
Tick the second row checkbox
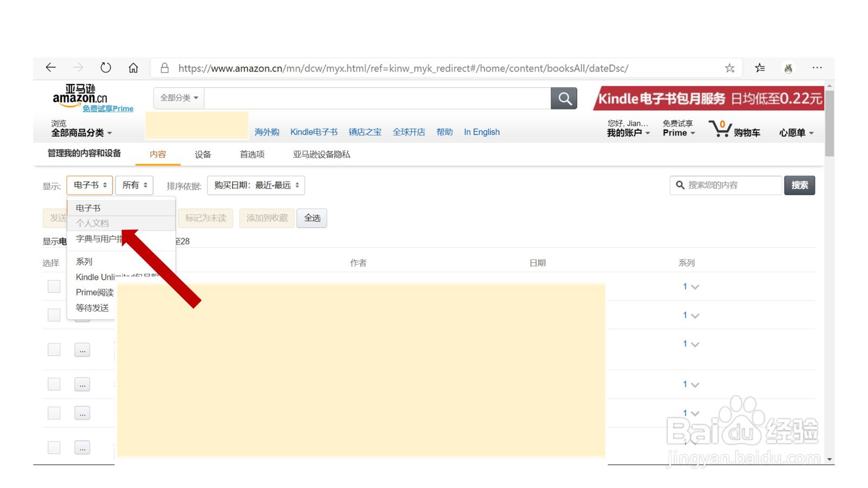54,315
